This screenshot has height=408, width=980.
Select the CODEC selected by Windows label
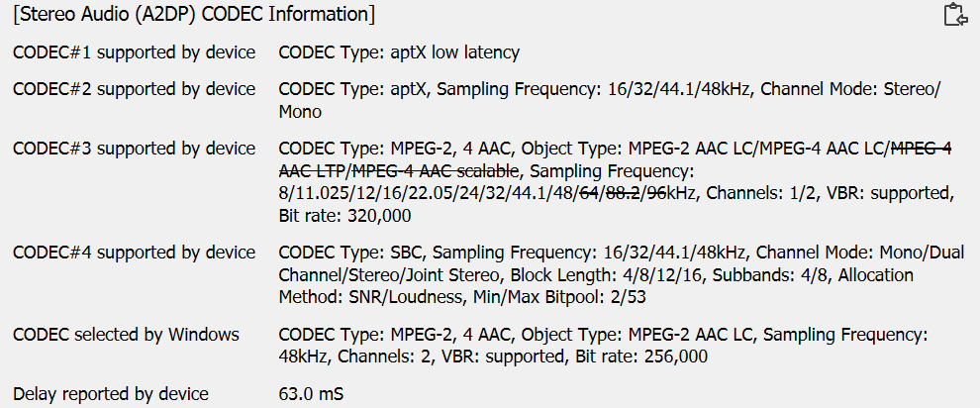pos(126,335)
